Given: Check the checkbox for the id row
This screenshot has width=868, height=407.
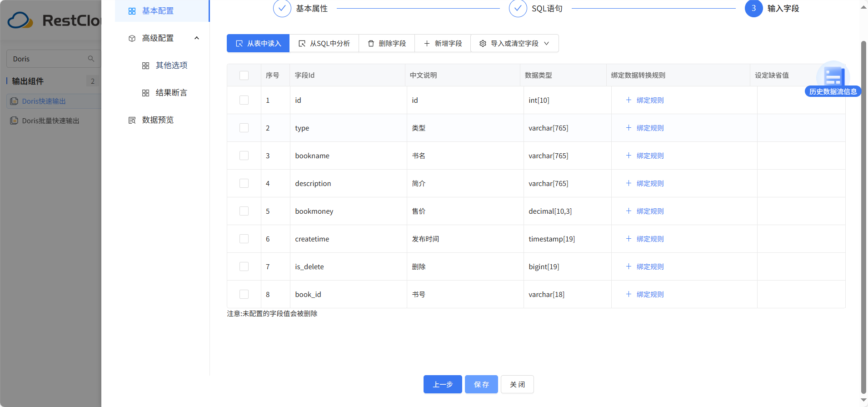Looking at the screenshot, I should (244, 100).
